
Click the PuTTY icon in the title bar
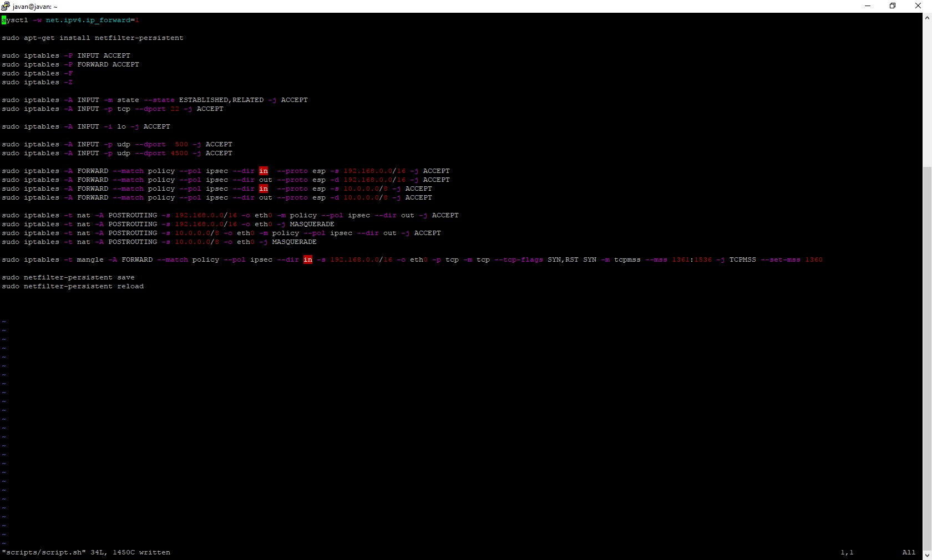(6, 6)
